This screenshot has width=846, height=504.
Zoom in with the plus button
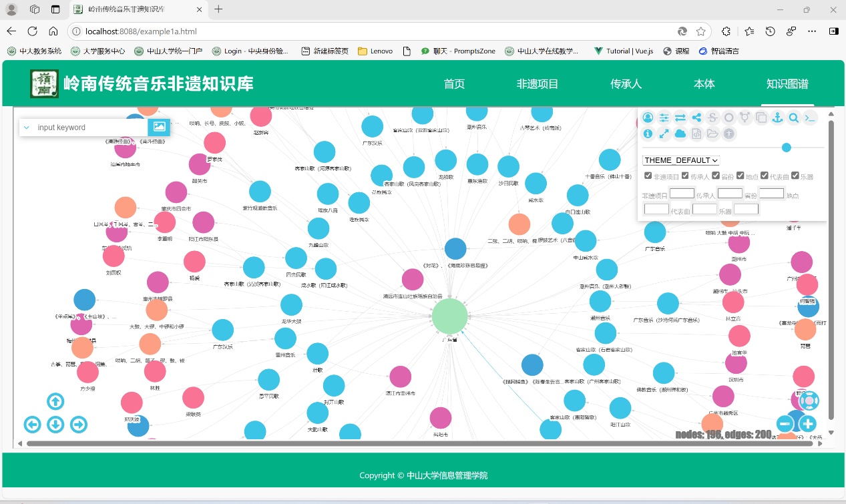pyautogui.click(x=808, y=424)
